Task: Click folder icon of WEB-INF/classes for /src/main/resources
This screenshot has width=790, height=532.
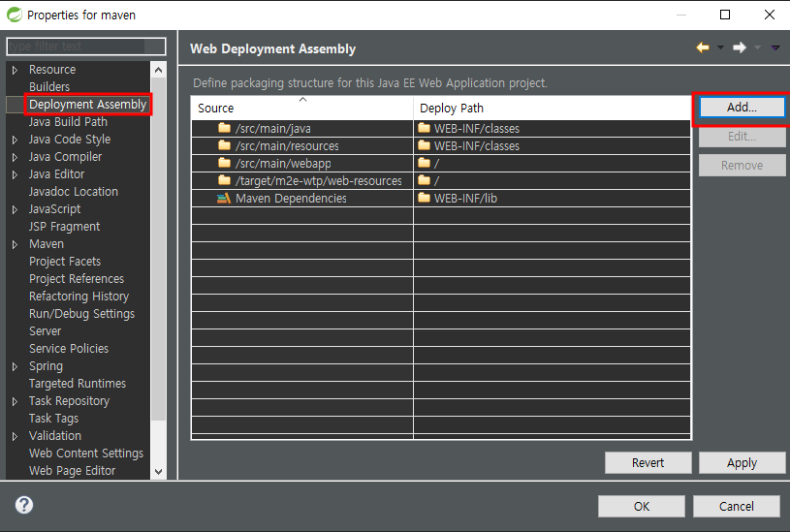Action: [x=425, y=145]
